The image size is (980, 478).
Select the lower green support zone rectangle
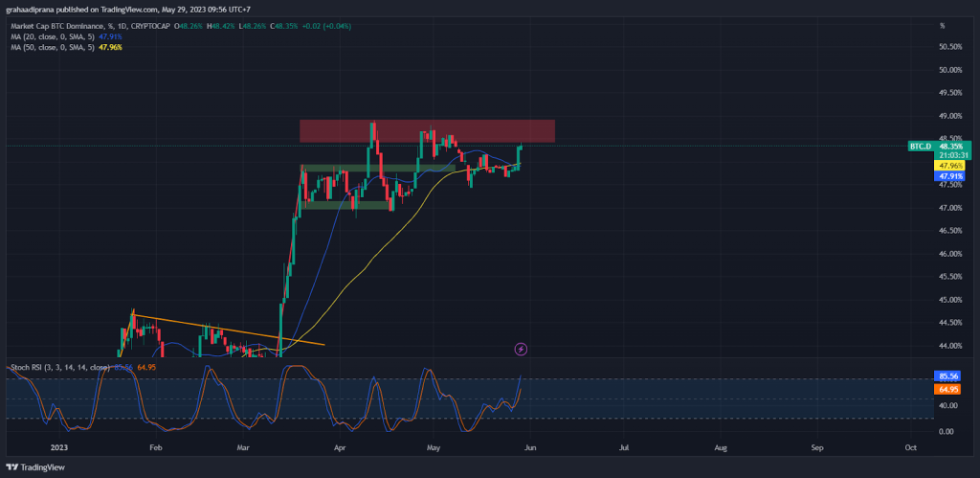coord(346,205)
